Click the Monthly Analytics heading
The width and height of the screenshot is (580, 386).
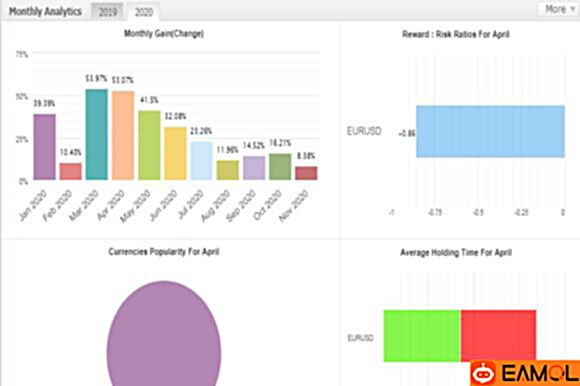pyautogui.click(x=45, y=11)
